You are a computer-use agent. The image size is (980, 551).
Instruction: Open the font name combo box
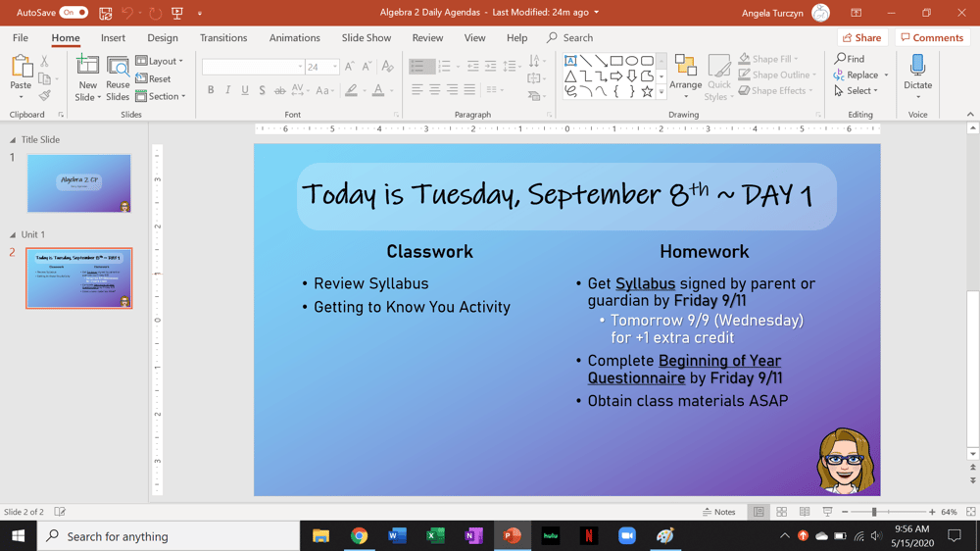pyautogui.click(x=253, y=67)
